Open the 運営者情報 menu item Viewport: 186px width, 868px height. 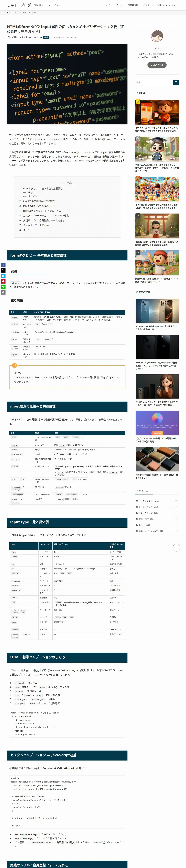133,5
